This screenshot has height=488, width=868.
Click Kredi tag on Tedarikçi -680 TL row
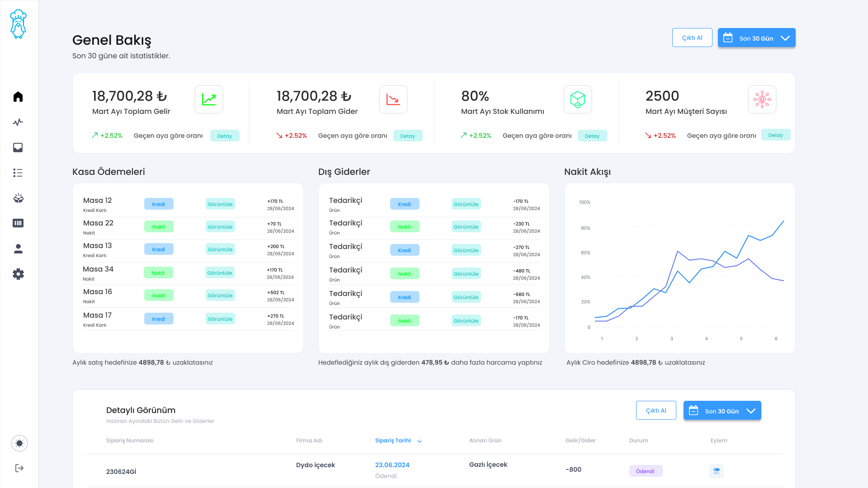pyautogui.click(x=405, y=297)
